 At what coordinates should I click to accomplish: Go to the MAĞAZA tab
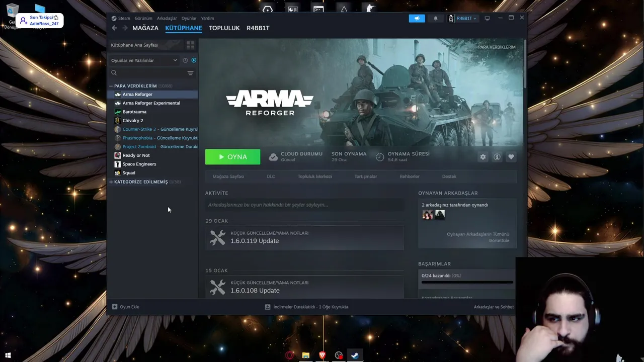(145, 28)
